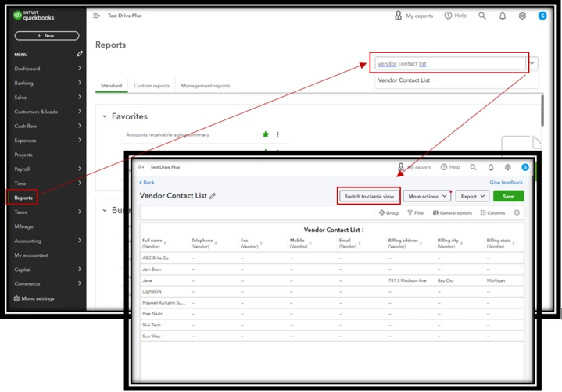Open the Export dropdown
This screenshot has height=392, width=562.
(x=472, y=196)
